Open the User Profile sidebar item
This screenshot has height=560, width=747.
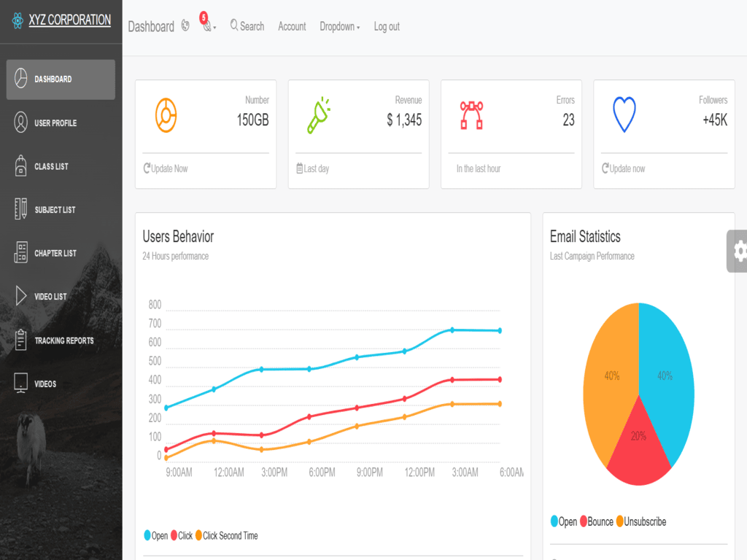(55, 123)
